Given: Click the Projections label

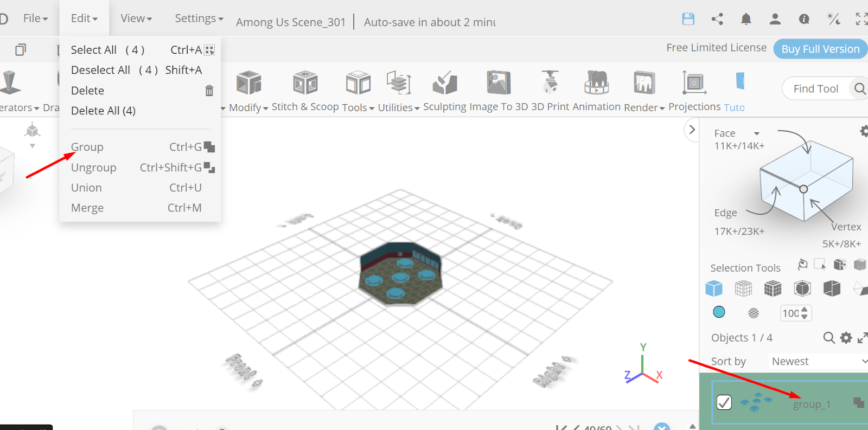Looking at the screenshot, I should pos(694,107).
